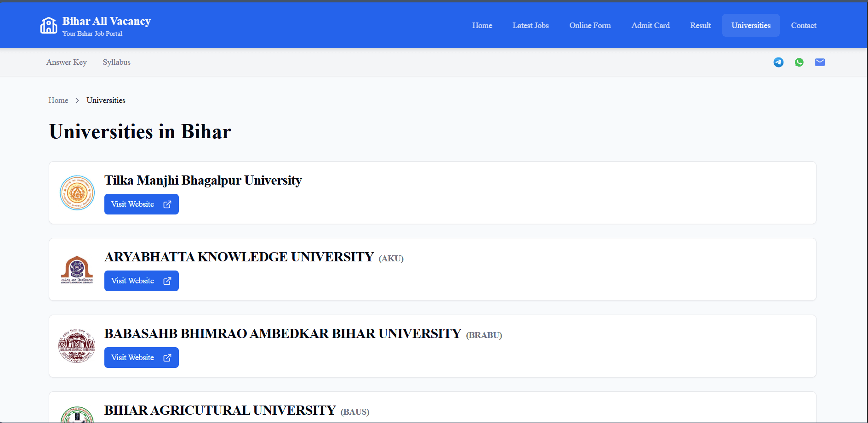The width and height of the screenshot is (868, 423).
Task: Open the Latest Jobs page
Action: tap(531, 25)
